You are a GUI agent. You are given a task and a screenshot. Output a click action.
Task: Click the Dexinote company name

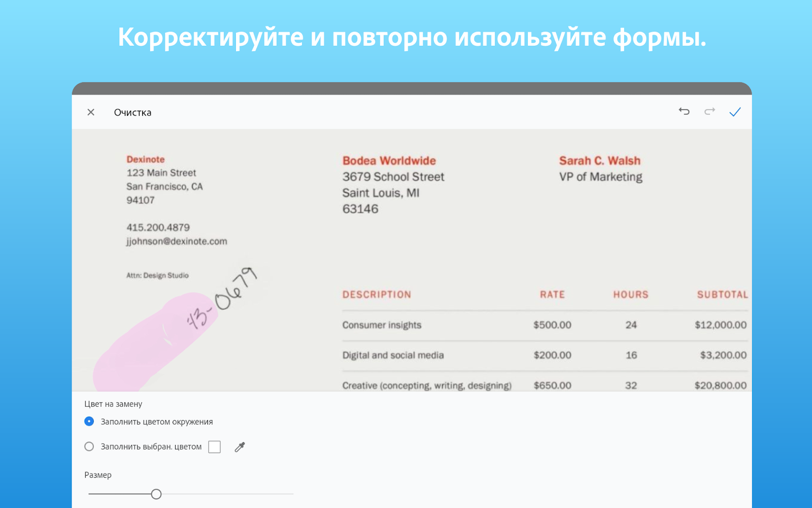click(x=146, y=159)
